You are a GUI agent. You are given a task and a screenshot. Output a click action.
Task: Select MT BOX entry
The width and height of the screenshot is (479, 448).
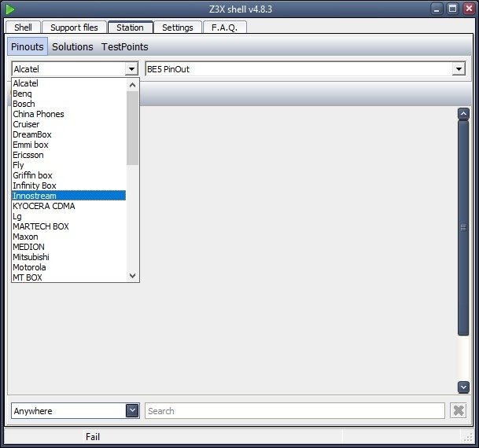point(68,277)
